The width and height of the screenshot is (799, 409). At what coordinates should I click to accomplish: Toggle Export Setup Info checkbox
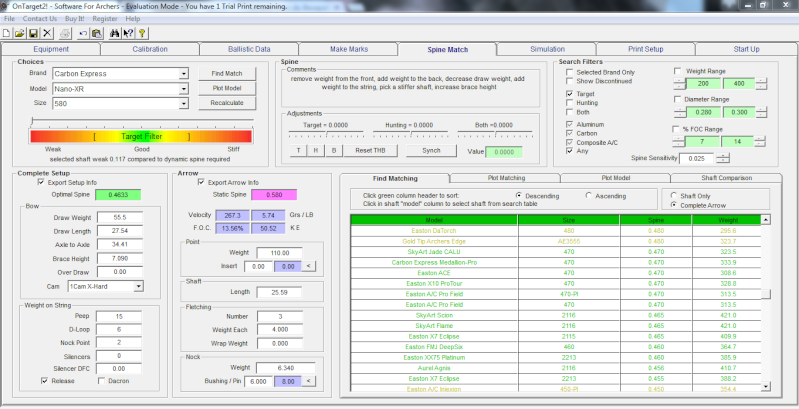coord(41,182)
